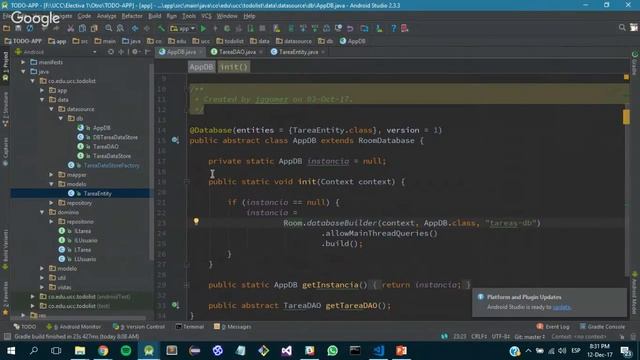This screenshot has height=360, width=640.
Task: Open Project panel settings gear
Action: (135, 52)
